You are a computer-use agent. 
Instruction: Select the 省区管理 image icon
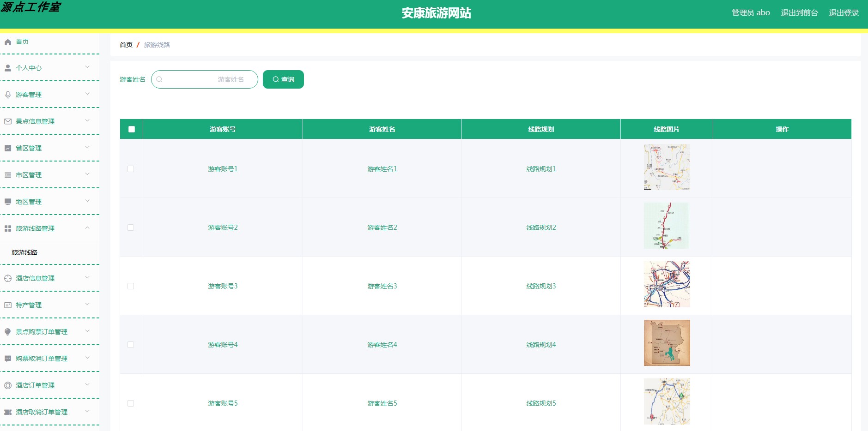[x=7, y=148]
